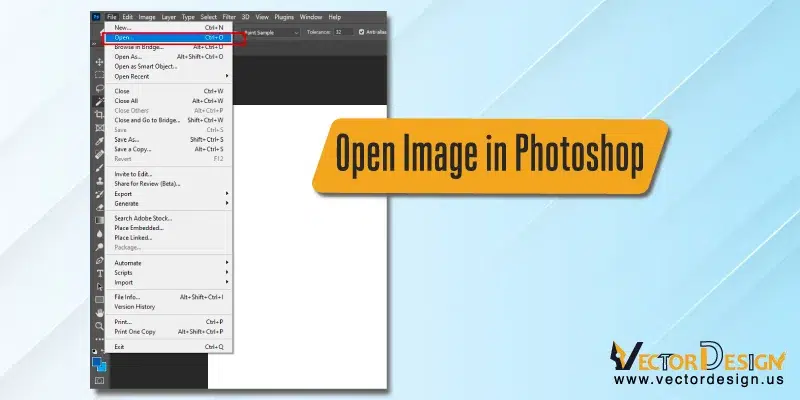This screenshot has width=800, height=400.
Task: Select the Crop tool
Action: coord(99,115)
